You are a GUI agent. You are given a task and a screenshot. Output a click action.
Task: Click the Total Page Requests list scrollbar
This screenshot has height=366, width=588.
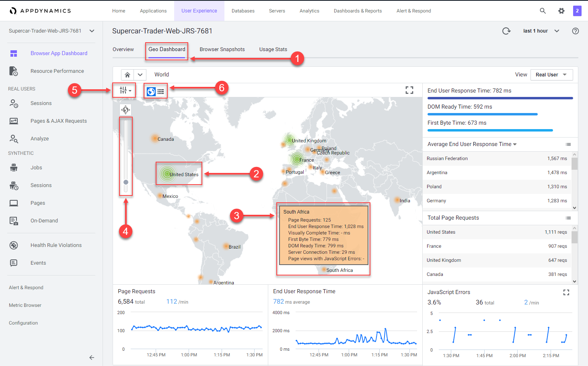575,237
